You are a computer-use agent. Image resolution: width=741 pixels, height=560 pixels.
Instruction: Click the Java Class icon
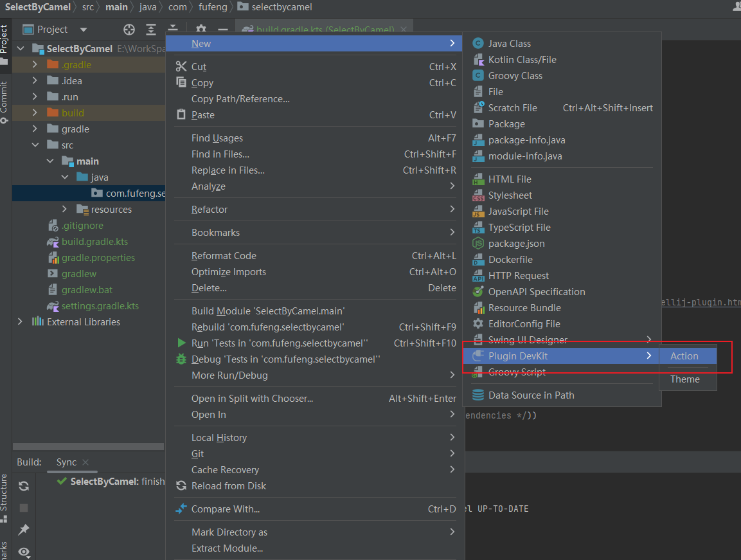(x=478, y=44)
